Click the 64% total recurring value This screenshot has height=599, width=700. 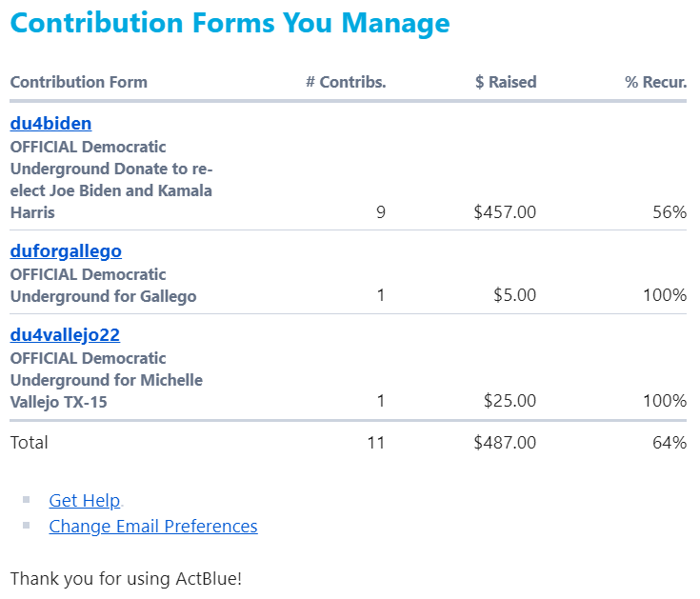tap(669, 442)
